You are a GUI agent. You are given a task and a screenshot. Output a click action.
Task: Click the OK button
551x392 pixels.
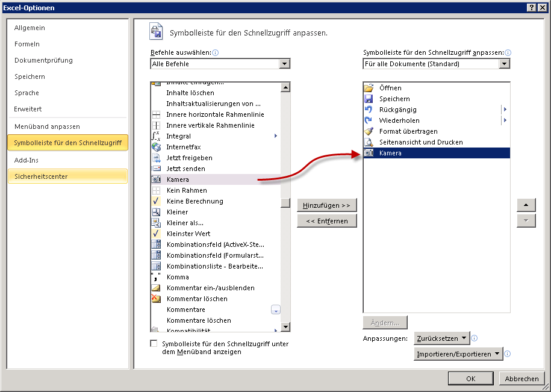pyautogui.click(x=471, y=379)
